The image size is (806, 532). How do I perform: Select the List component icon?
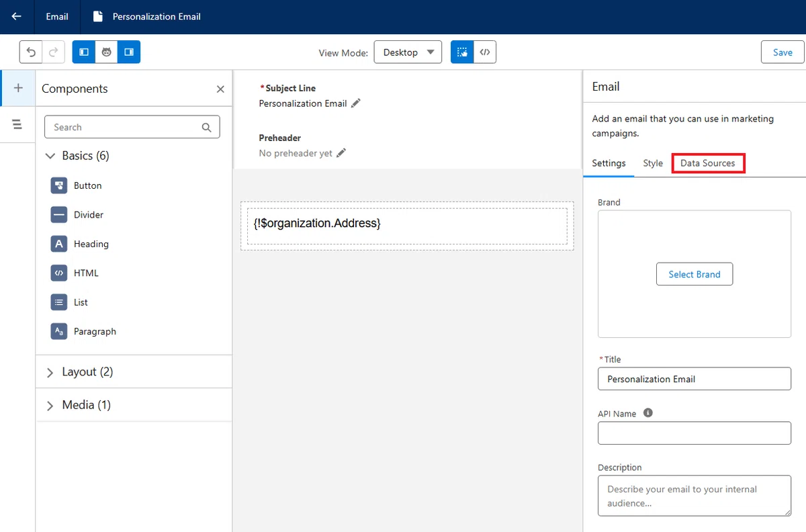(x=59, y=302)
